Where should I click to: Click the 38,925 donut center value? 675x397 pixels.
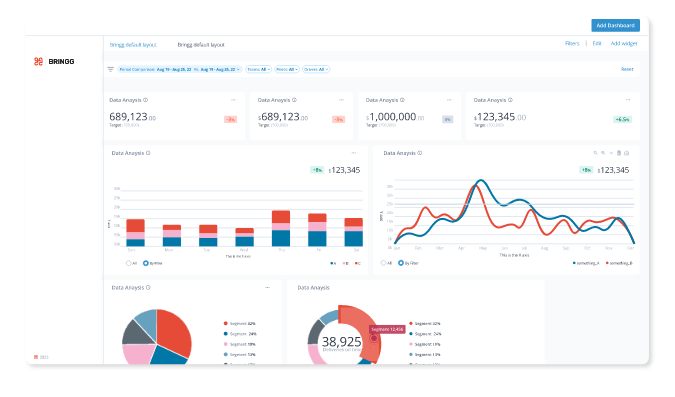point(341,342)
